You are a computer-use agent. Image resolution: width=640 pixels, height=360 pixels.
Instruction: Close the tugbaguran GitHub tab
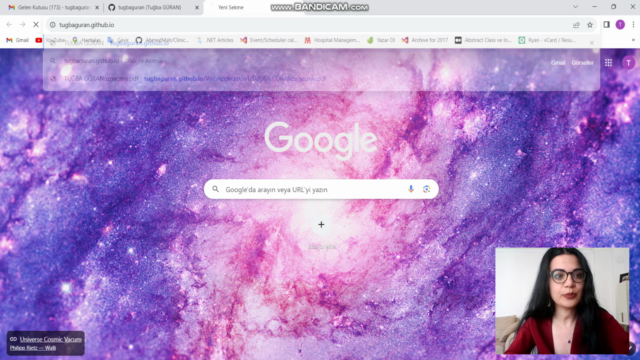[197, 7]
